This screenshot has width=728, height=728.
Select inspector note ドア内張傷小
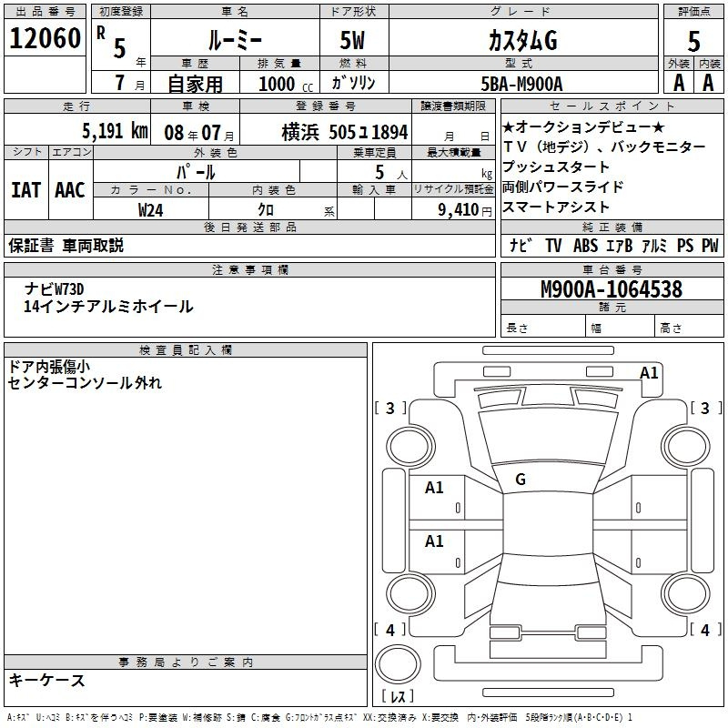point(49,367)
